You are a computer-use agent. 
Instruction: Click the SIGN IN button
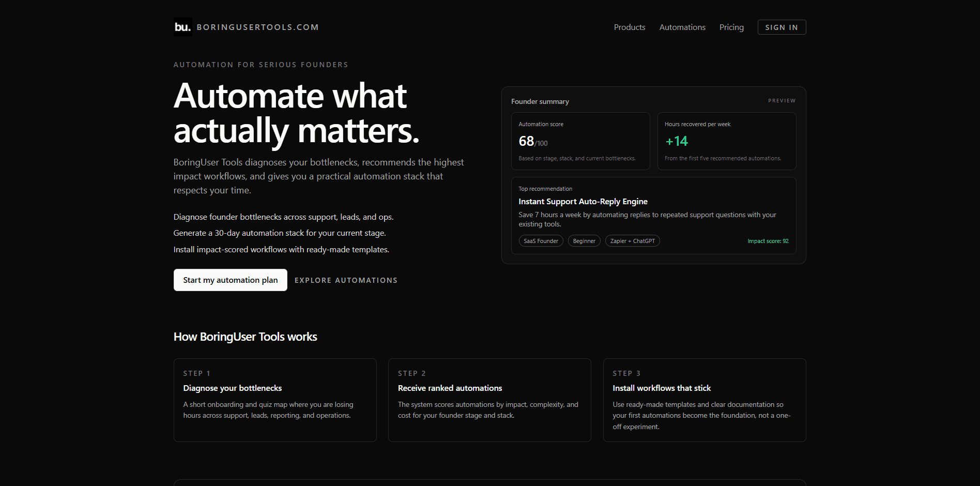(781, 27)
